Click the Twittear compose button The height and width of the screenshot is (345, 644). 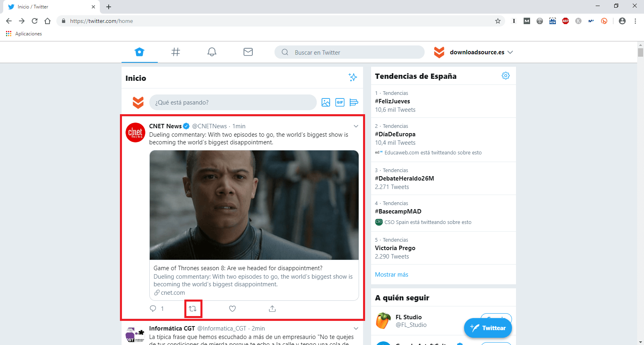[x=488, y=328]
